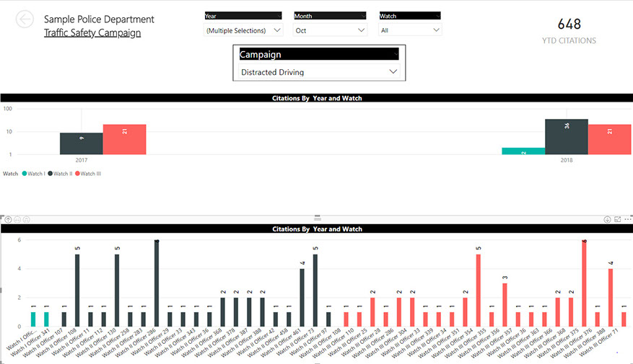Open focus mode on the lower chart
633x364 pixels.
point(618,219)
